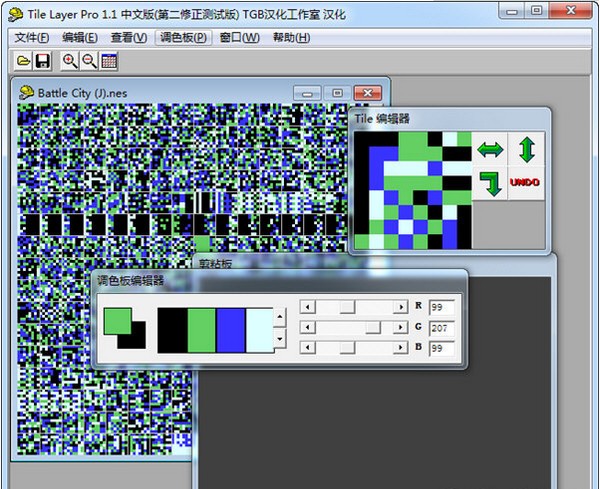Click the palette scroll down arrow
This screenshot has height=489, width=600.
point(280,338)
